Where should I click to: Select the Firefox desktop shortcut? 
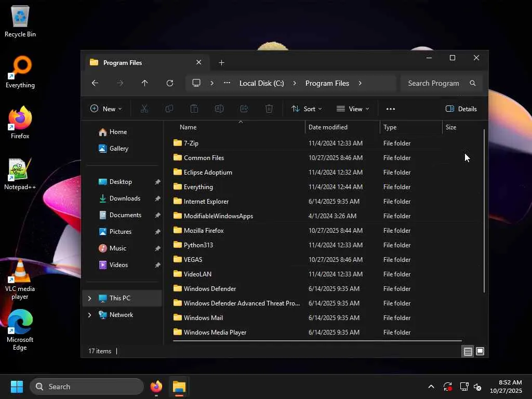tap(20, 123)
